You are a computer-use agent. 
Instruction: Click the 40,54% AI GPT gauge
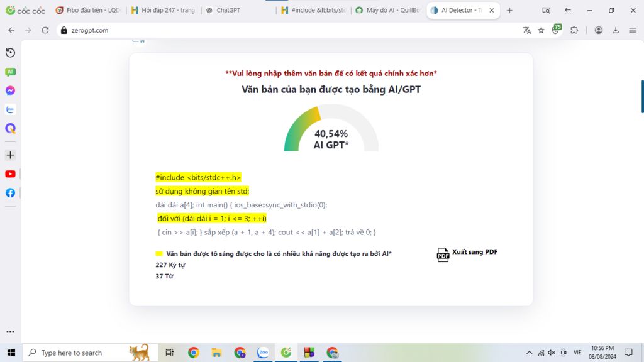331,128
